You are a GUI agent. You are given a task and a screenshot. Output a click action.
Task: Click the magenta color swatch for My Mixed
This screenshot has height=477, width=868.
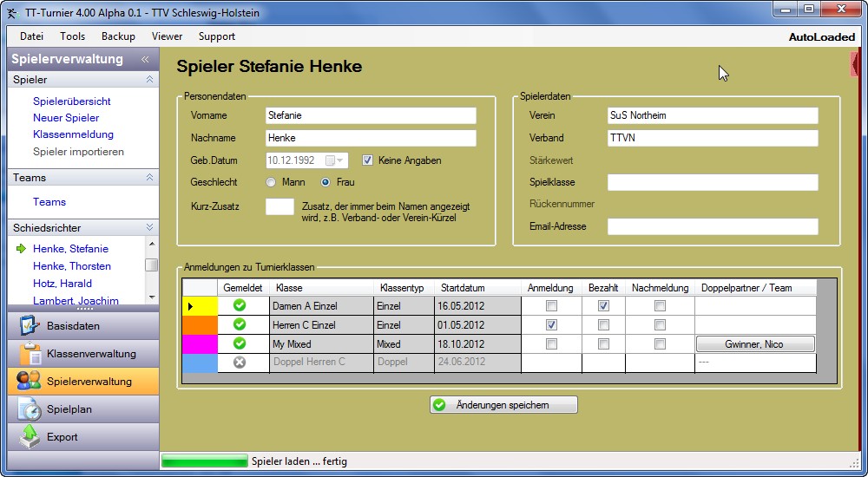tap(200, 343)
